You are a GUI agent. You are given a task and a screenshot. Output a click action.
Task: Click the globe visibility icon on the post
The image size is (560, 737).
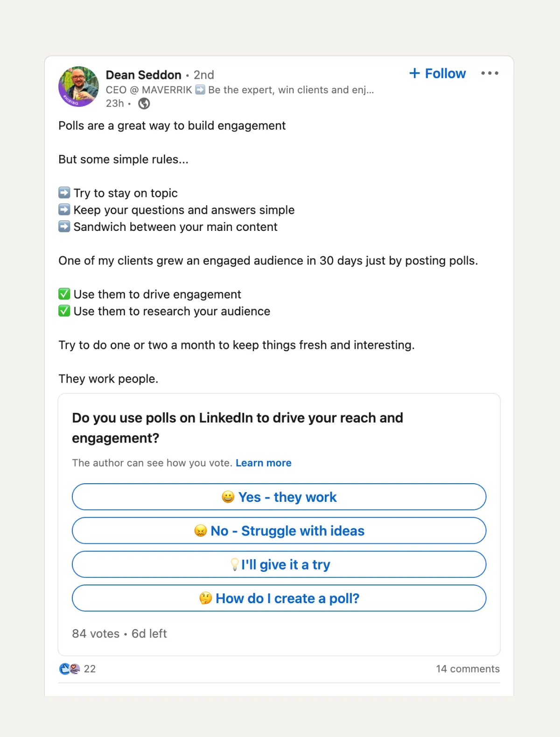[144, 104]
